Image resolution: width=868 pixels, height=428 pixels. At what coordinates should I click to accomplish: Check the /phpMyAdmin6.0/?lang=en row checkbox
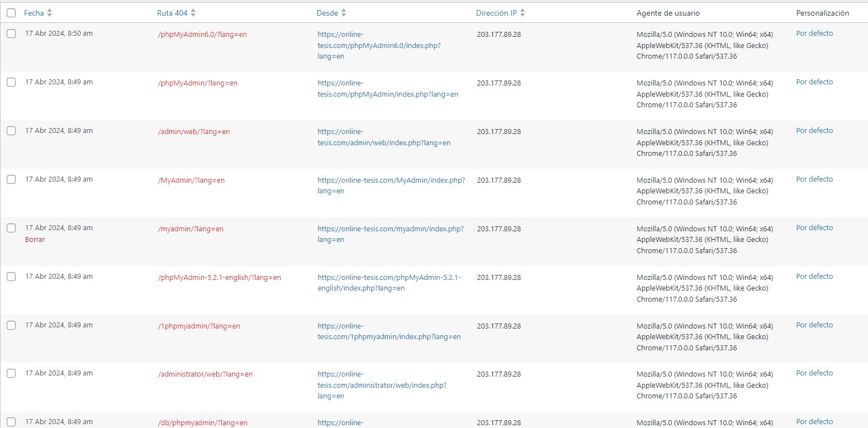[11, 34]
